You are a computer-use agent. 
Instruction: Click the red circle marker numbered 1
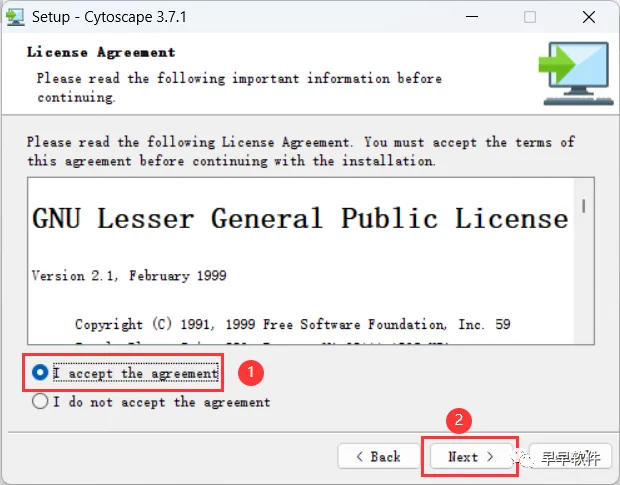251,372
